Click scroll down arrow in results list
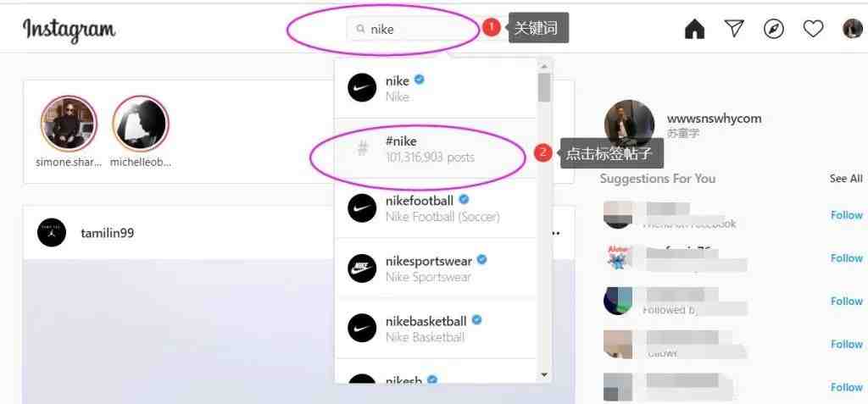 click(544, 374)
